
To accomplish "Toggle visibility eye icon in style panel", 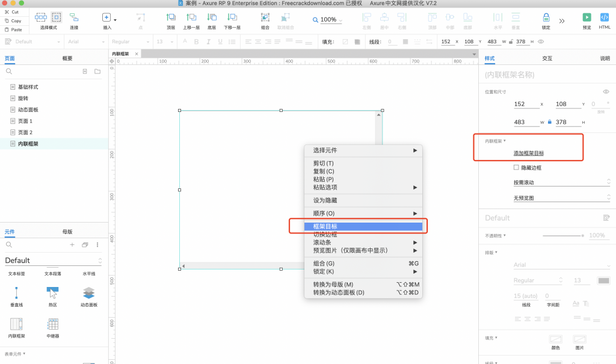I will point(606,91).
